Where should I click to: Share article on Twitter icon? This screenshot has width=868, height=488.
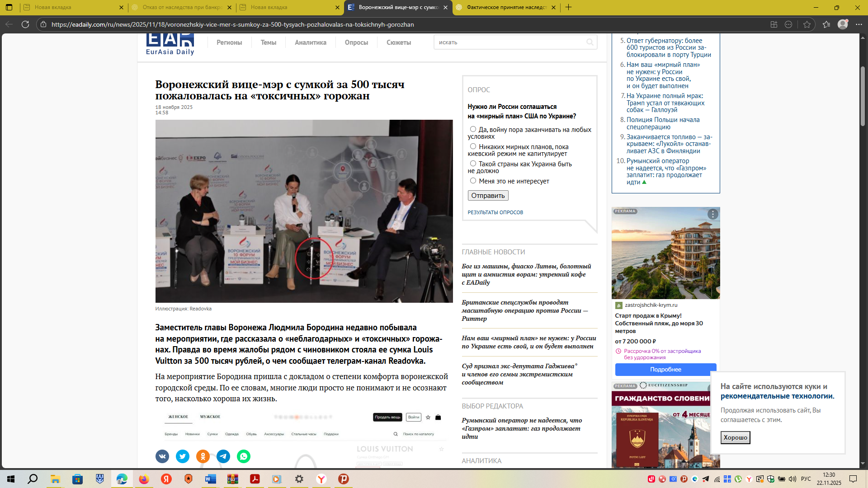click(x=183, y=456)
